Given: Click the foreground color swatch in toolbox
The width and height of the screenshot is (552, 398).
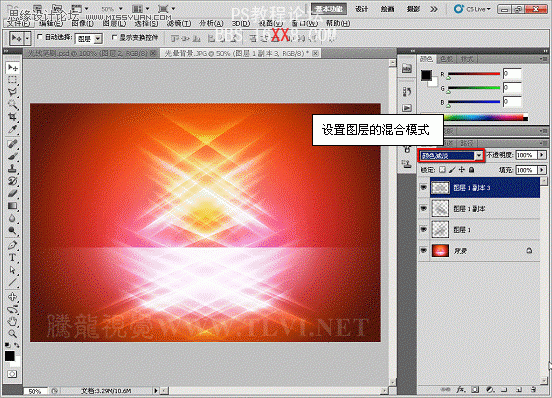Looking at the screenshot, I should pyautogui.click(x=10, y=356).
